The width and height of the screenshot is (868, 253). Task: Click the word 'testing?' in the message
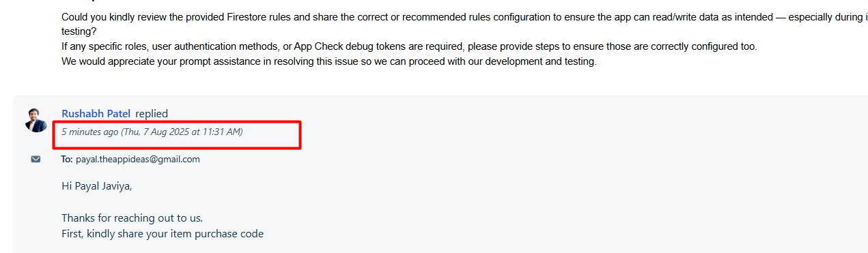pyautogui.click(x=79, y=32)
